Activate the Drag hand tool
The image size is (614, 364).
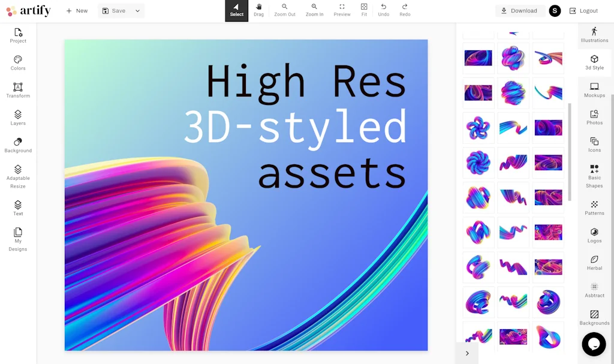(x=258, y=10)
